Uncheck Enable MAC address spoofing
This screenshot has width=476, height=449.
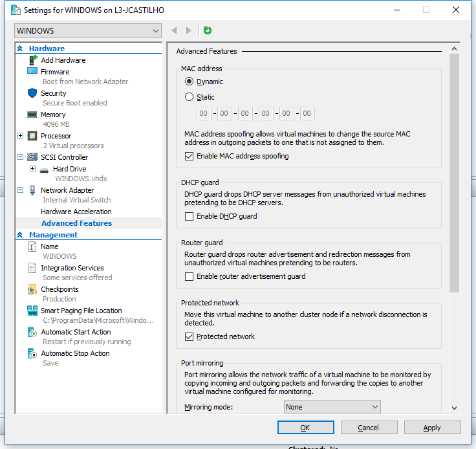coord(189,156)
